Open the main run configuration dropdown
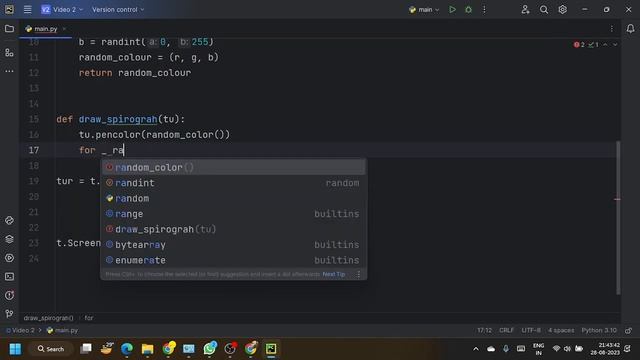 [x=424, y=9]
